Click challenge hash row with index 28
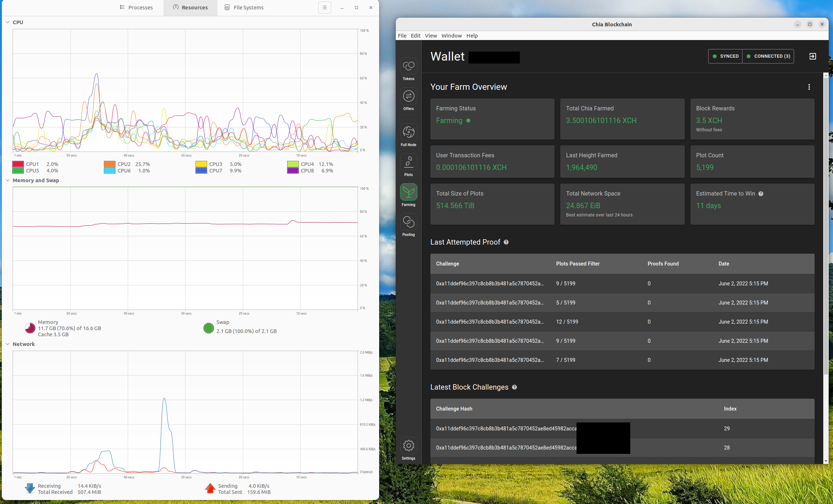The width and height of the screenshot is (833, 504). [622, 448]
